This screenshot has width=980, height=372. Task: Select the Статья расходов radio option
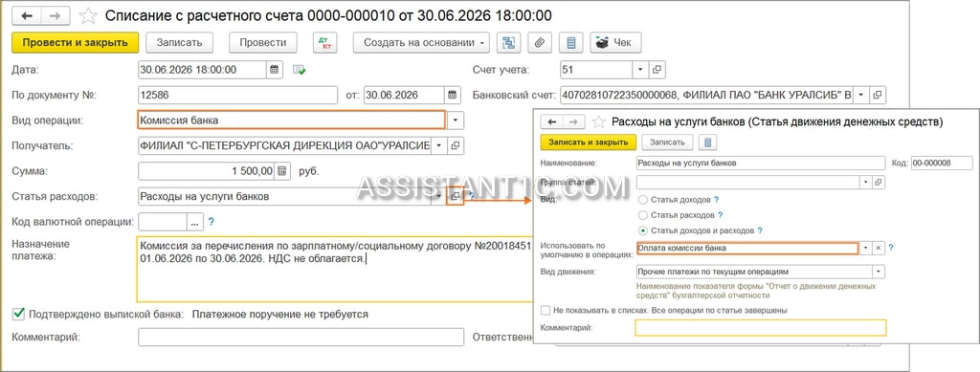click(643, 215)
